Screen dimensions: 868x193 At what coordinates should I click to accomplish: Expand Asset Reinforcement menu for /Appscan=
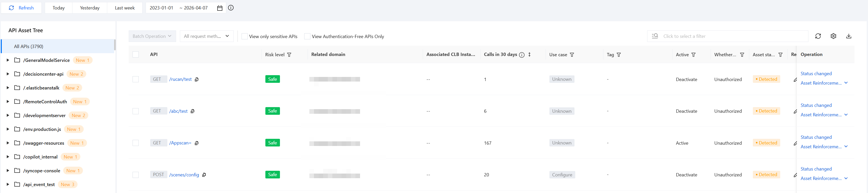pyautogui.click(x=846, y=146)
